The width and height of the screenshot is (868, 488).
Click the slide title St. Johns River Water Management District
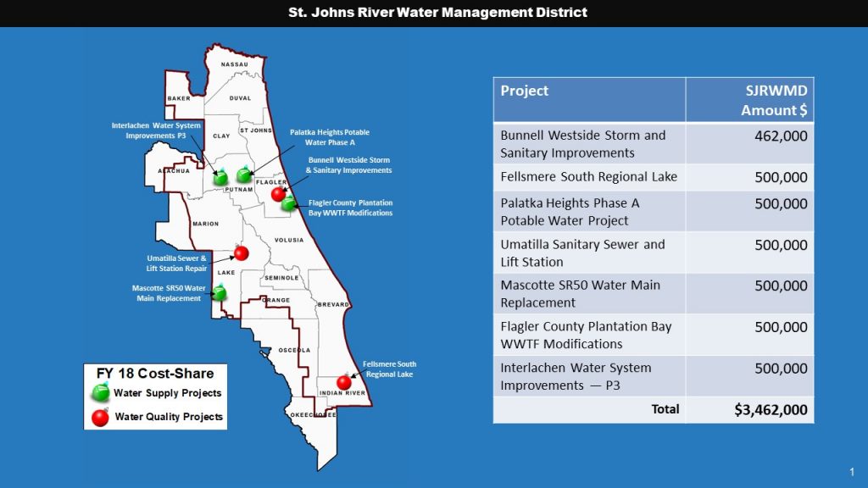pos(437,12)
